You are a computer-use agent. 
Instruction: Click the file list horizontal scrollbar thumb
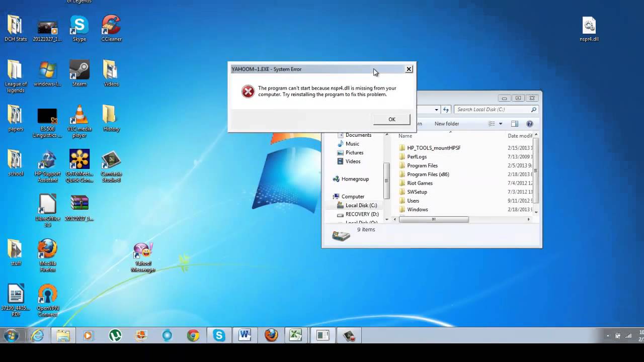pos(434,219)
